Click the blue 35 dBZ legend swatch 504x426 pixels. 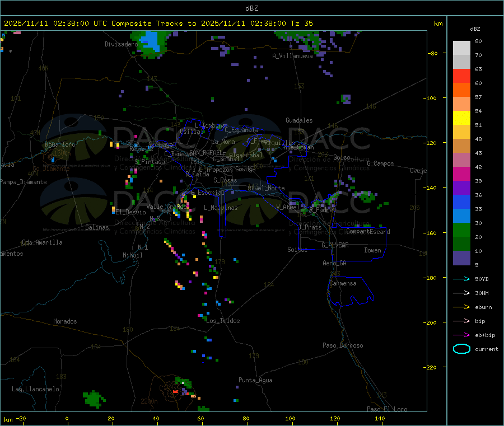(x=461, y=202)
